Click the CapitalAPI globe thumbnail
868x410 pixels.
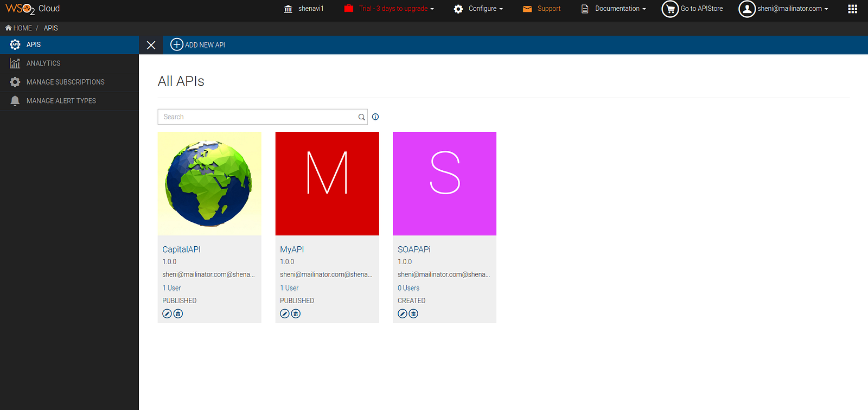(209, 183)
